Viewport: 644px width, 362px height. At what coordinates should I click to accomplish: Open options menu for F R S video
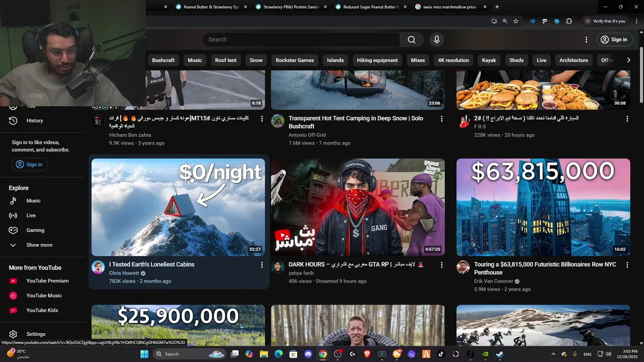(x=627, y=119)
